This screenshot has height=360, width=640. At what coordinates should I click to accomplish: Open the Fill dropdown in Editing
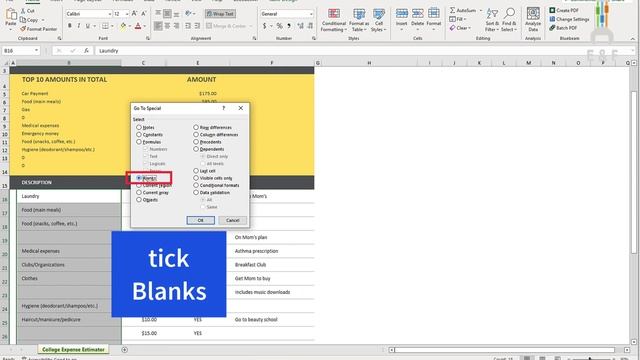tap(458, 19)
